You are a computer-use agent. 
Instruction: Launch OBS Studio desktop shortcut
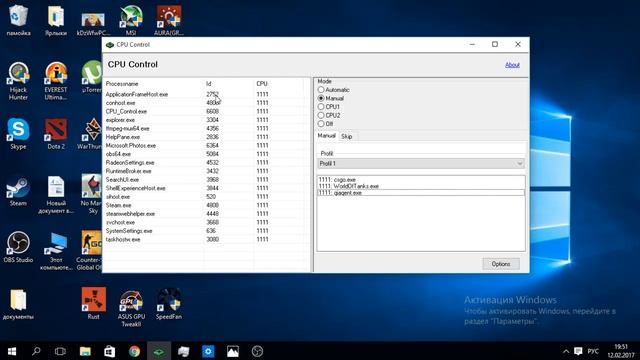(18, 247)
